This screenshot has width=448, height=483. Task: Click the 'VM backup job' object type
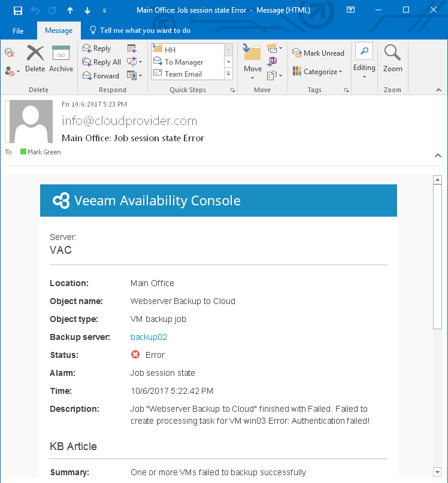point(158,319)
